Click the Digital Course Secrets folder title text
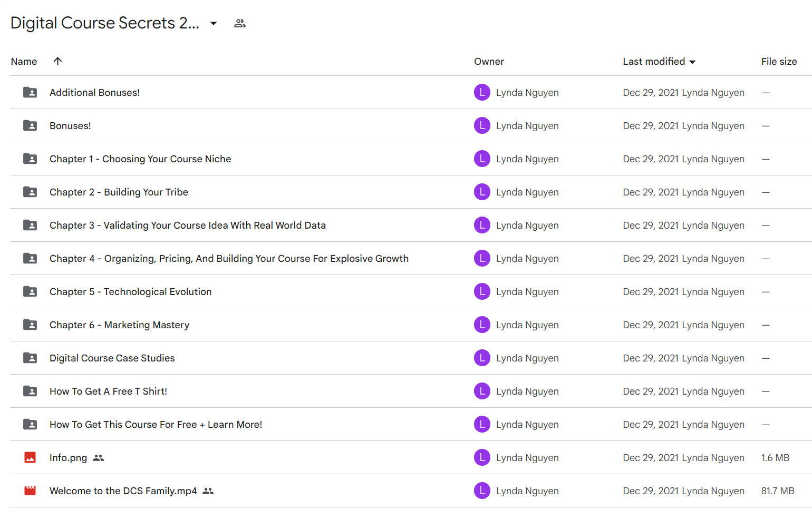812x529 pixels. click(x=105, y=23)
